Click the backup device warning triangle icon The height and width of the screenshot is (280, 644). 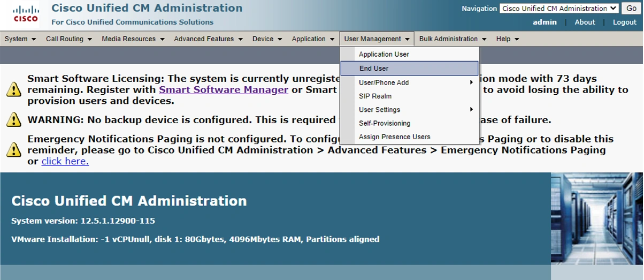click(14, 119)
